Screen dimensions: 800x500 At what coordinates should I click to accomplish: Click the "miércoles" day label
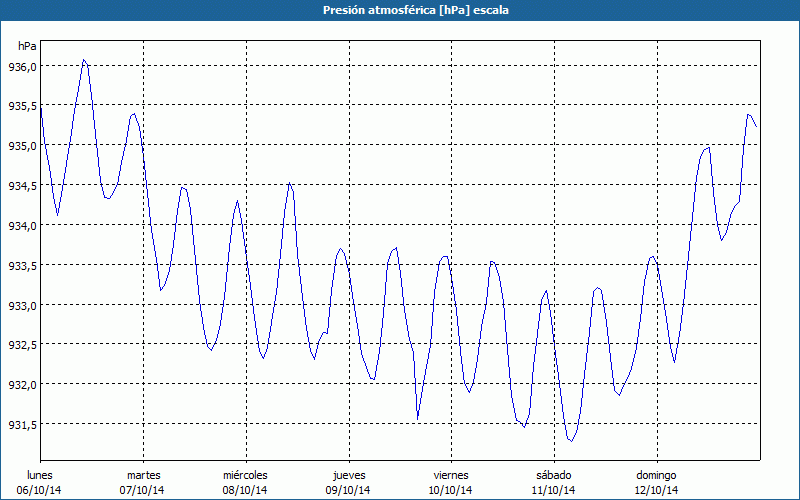tap(245, 474)
